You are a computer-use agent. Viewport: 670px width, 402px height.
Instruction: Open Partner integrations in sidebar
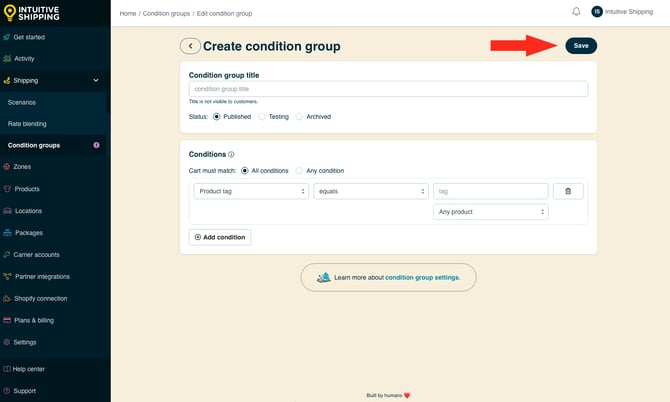(x=42, y=276)
